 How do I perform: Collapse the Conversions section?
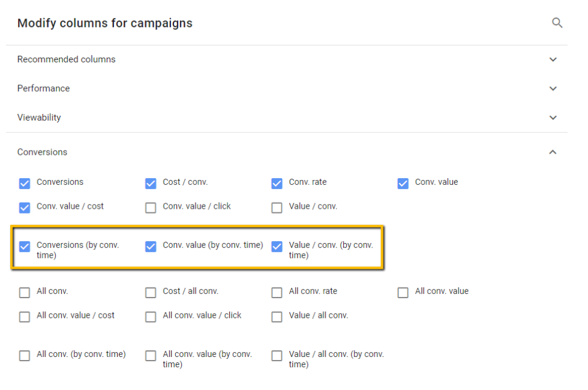(x=553, y=152)
